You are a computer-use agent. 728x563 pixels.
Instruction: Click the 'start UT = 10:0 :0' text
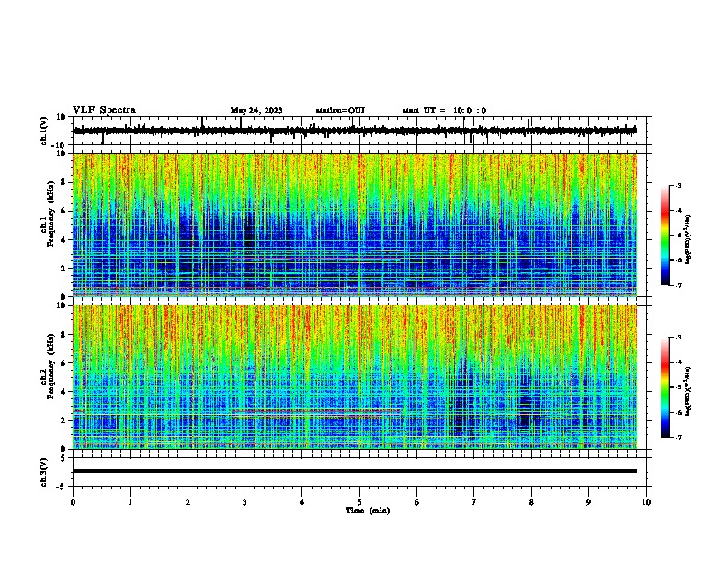tap(444, 110)
